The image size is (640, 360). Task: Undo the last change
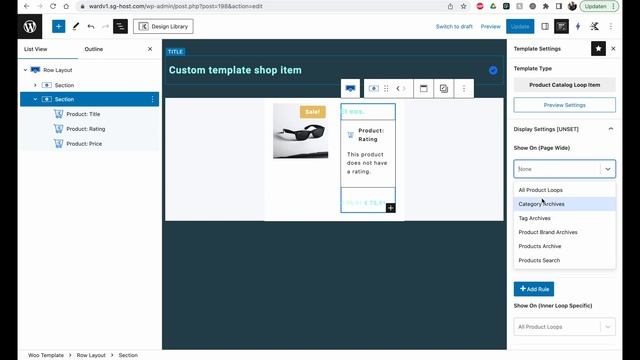click(91, 27)
